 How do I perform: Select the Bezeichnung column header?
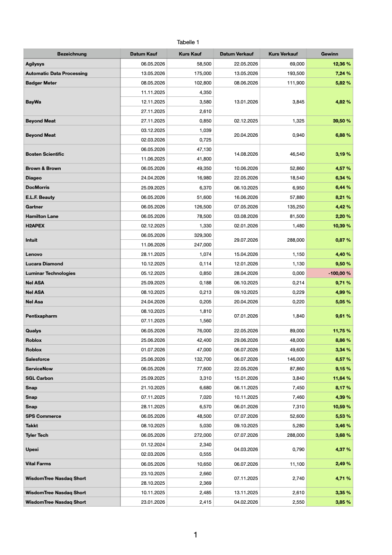[72, 54]
